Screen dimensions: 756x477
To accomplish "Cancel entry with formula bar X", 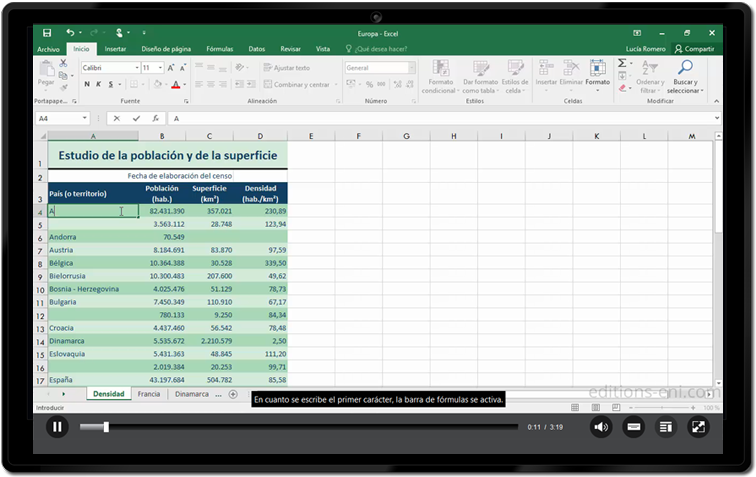I will tap(117, 118).
